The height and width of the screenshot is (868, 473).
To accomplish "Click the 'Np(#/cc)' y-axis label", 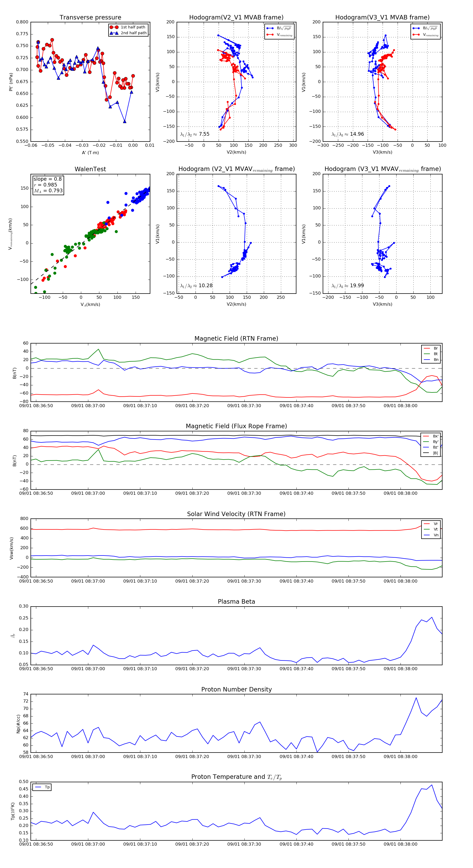I will [x=18, y=723].
